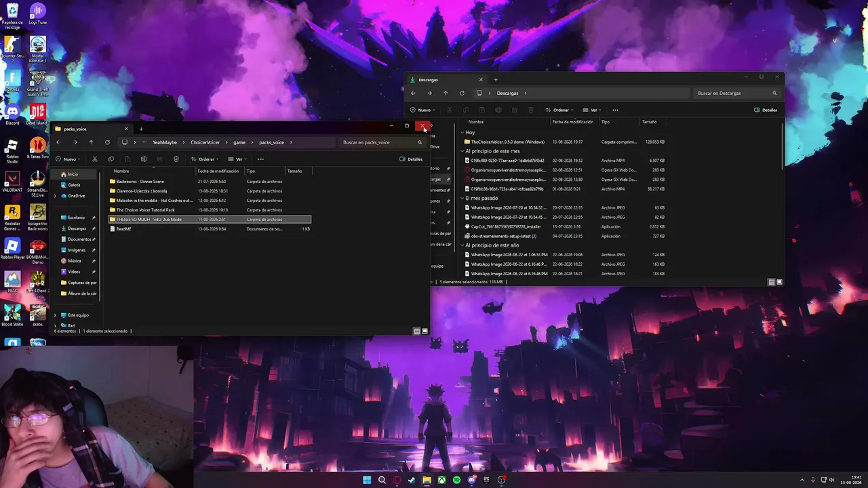Open the Ordenar dropdown in packs_voice window

coord(205,159)
